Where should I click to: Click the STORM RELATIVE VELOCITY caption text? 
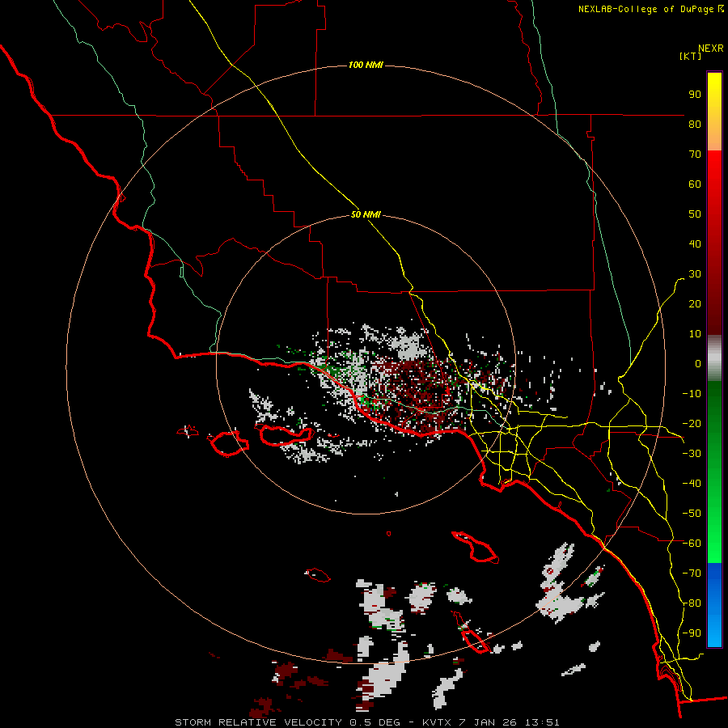[x=259, y=722]
